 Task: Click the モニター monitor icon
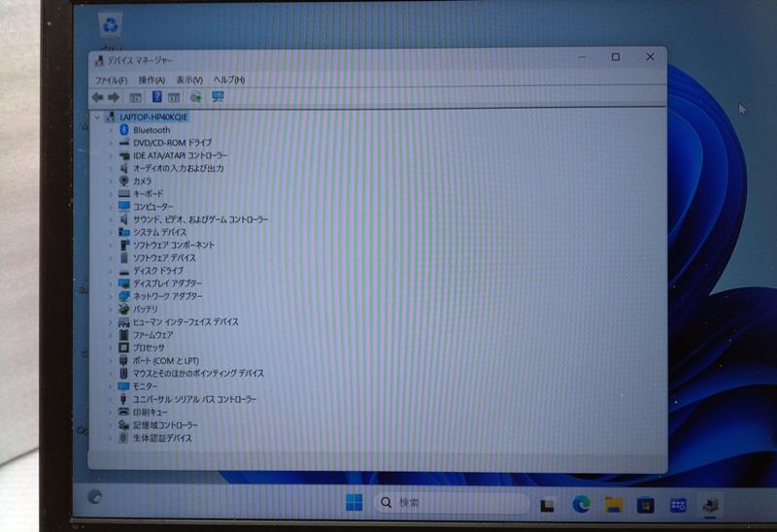point(124,385)
